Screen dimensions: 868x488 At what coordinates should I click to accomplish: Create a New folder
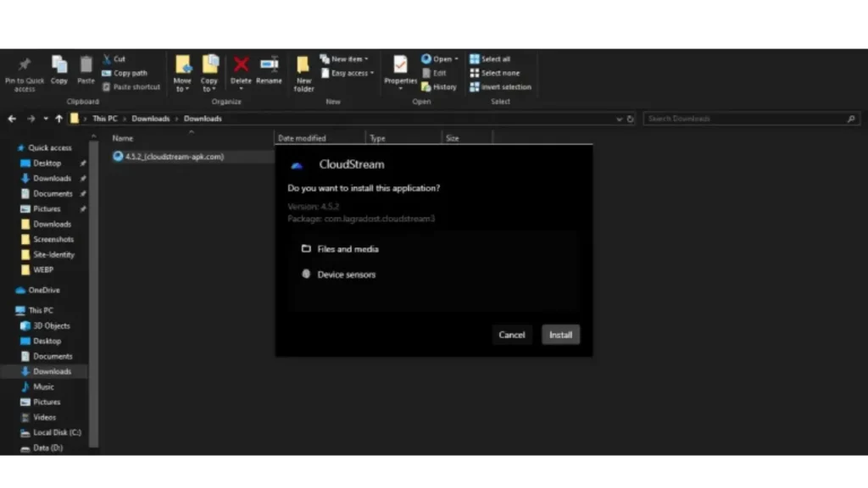click(303, 73)
